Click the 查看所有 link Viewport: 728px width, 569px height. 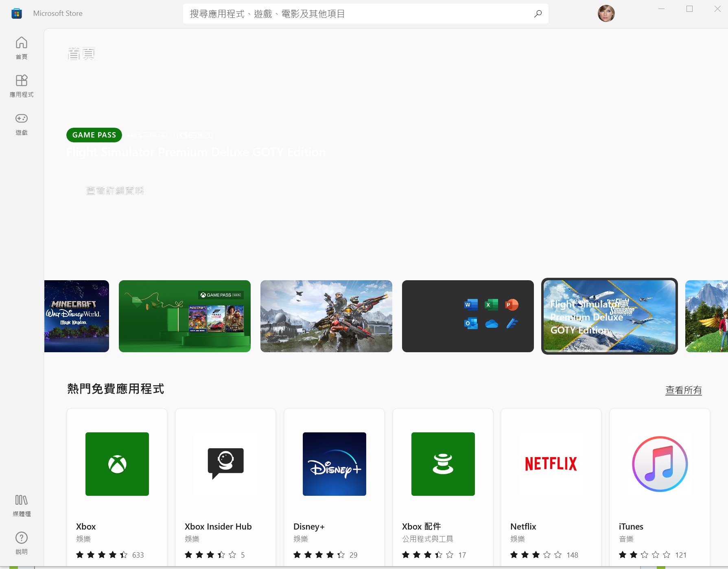pyautogui.click(x=683, y=390)
